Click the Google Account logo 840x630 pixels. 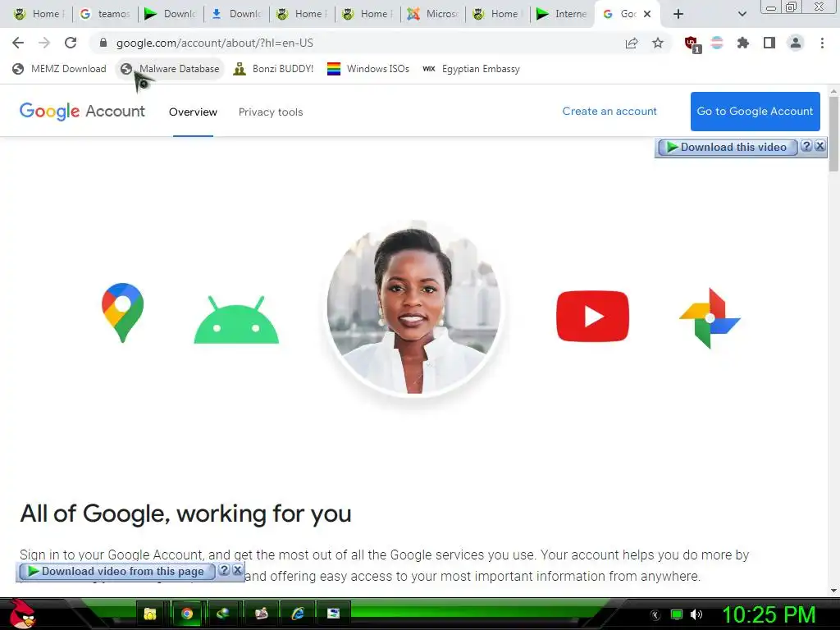[x=82, y=111]
